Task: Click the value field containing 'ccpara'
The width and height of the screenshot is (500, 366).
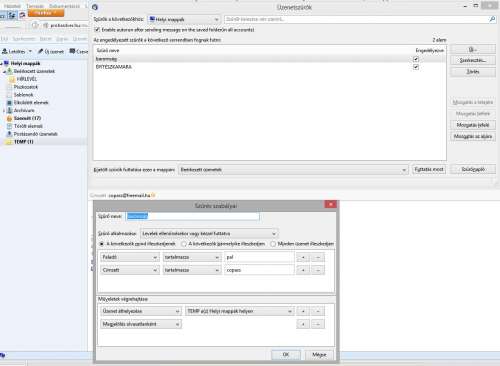Action: coord(259,270)
